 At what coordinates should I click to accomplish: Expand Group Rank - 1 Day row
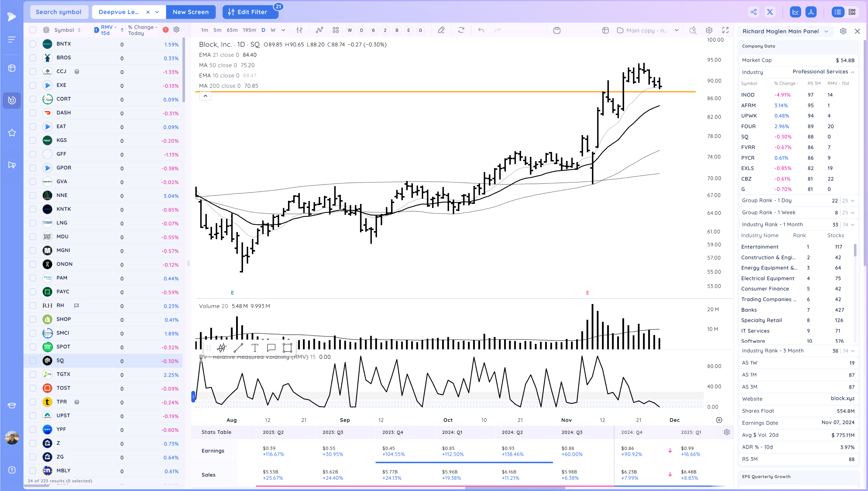pyautogui.click(x=798, y=201)
